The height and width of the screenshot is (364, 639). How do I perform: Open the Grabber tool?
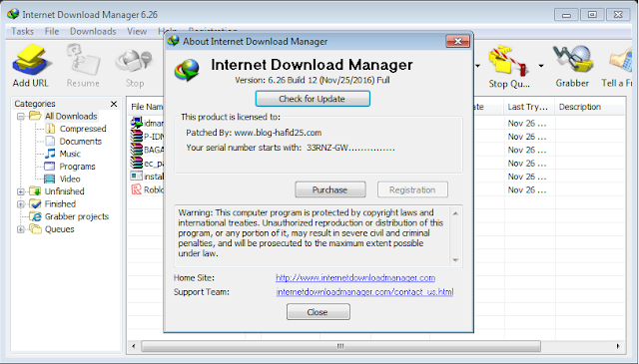tap(572, 60)
